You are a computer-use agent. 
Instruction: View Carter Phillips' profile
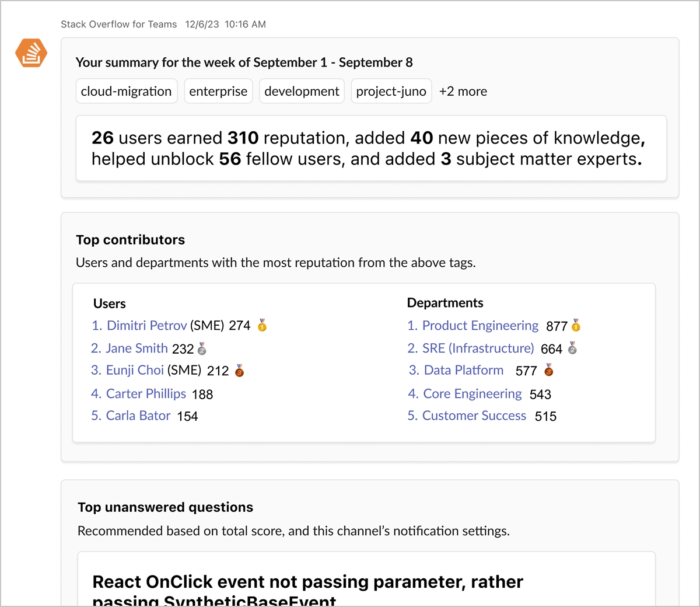click(x=146, y=394)
